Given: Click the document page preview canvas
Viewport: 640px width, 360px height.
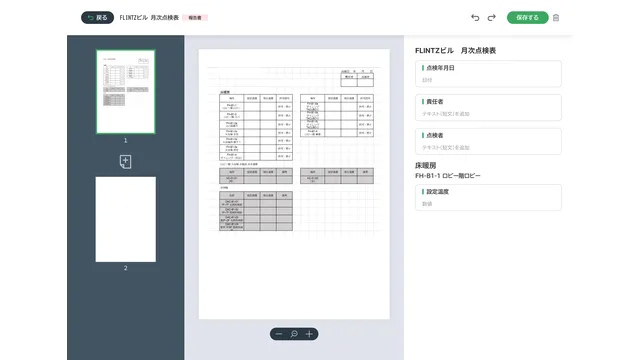Looking at the screenshot, I should click(294, 184).
